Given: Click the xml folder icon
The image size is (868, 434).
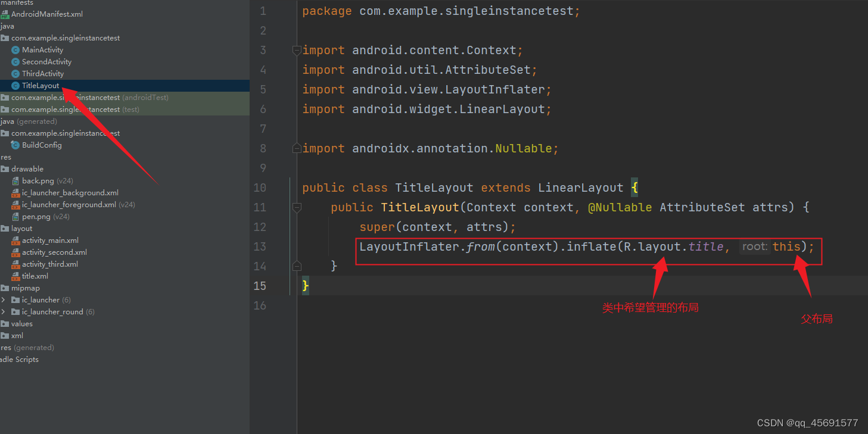Looking at the screenshot, I should (x=5, y=336).
